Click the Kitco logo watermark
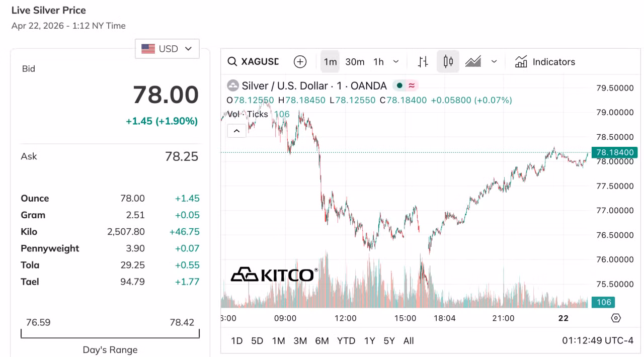 click(x=275, y=275)
